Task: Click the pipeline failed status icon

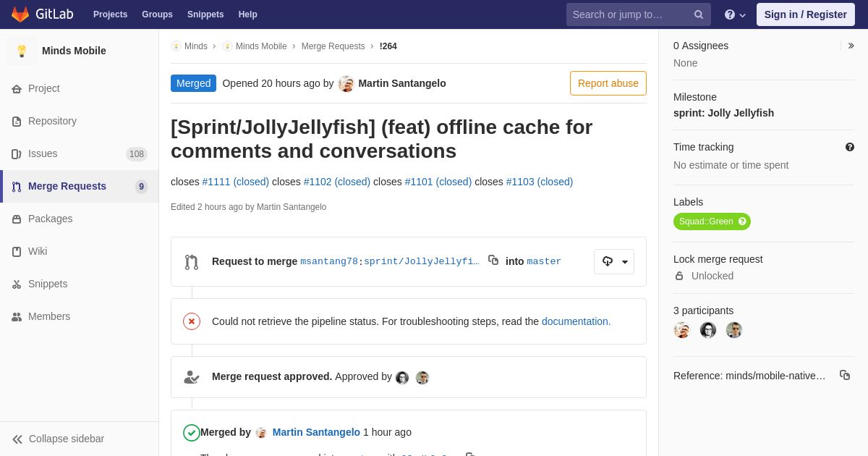Action: (192, 321)
